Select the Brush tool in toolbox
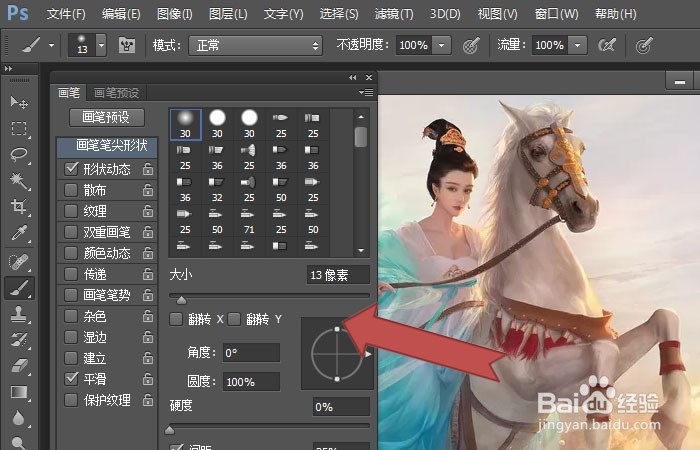 (x=19, y=288)
